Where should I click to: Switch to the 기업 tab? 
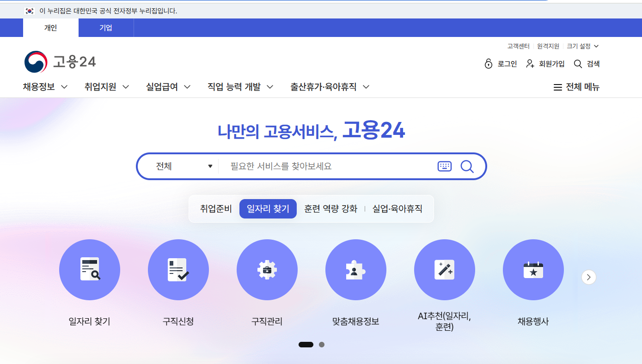[106, 28]
